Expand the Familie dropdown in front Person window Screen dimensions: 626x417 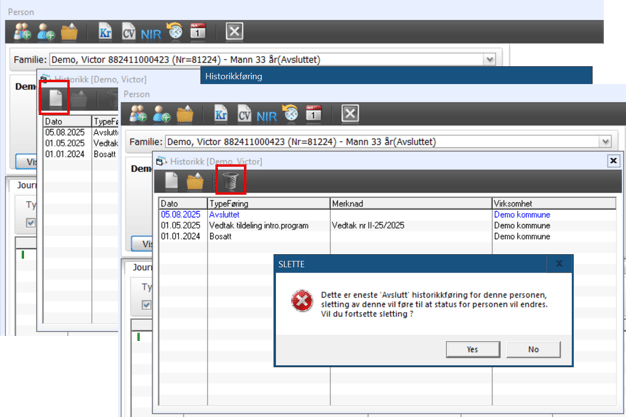pos(605,142)
